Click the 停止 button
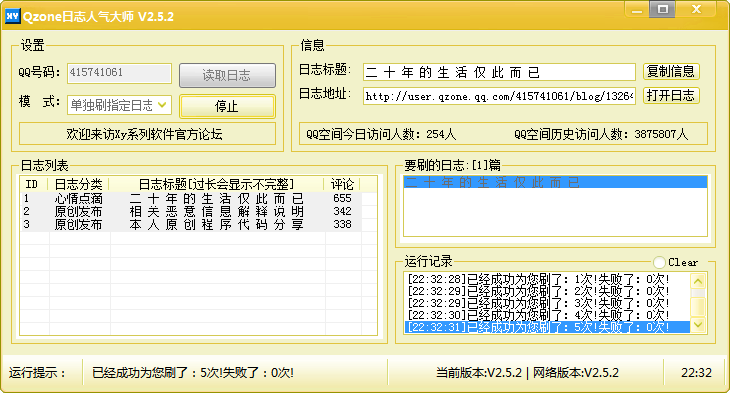730x393 pixels. [x=227, y=107]
